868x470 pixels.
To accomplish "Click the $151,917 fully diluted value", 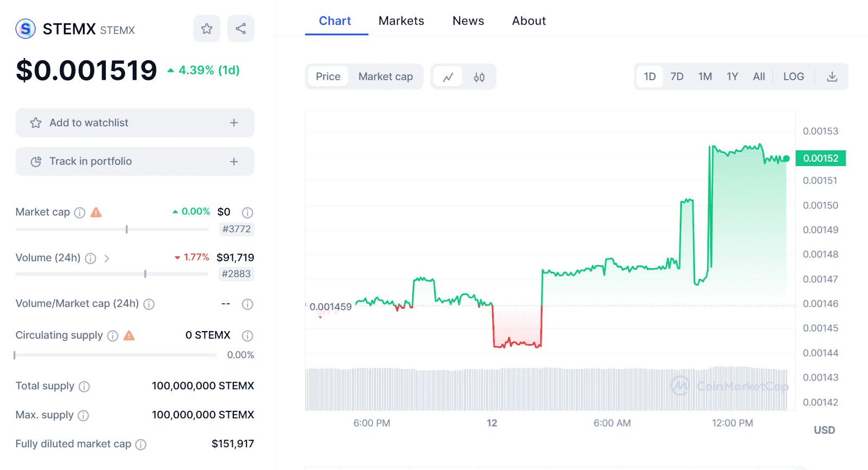I will 233,444.
